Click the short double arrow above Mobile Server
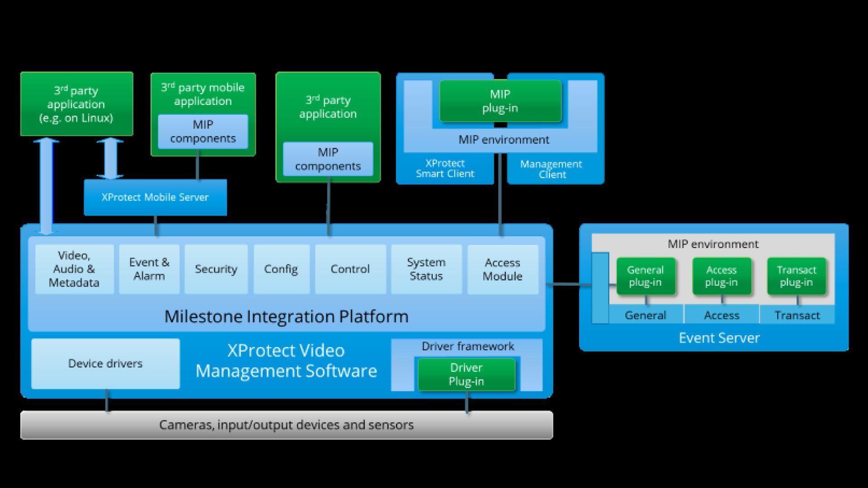Viewport: 868px width, 488px height. pos(110,159)
